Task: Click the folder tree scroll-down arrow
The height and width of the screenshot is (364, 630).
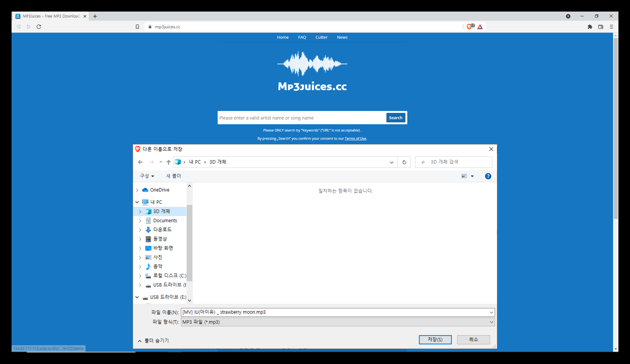Action: 189,300
